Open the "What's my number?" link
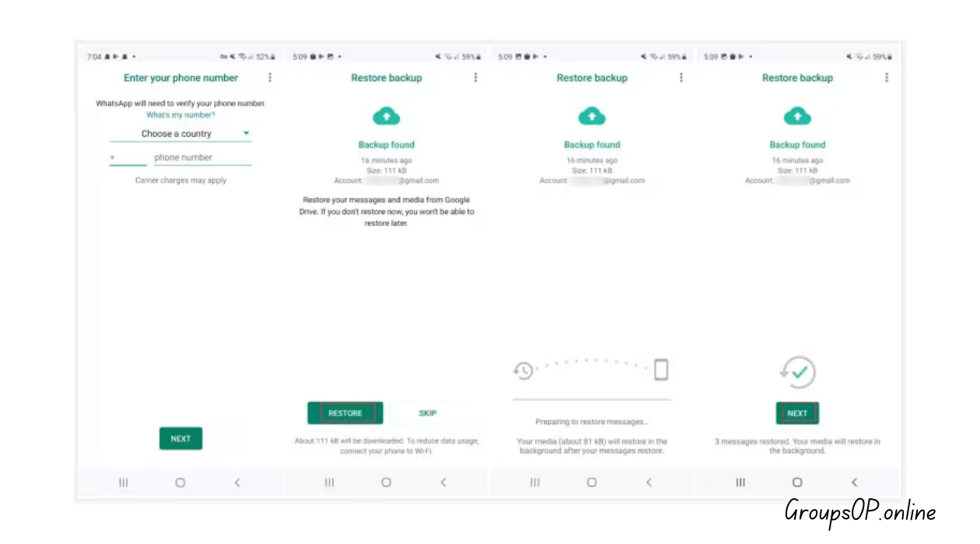The width and height of the screenshot is (980, 544). tap(180, 115)
